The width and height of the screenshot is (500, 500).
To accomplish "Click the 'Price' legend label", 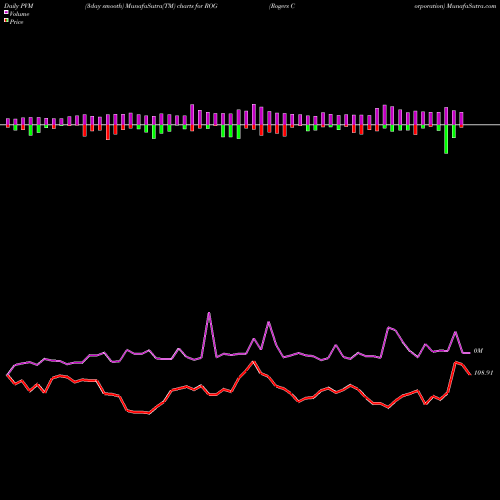I will 16,22.
